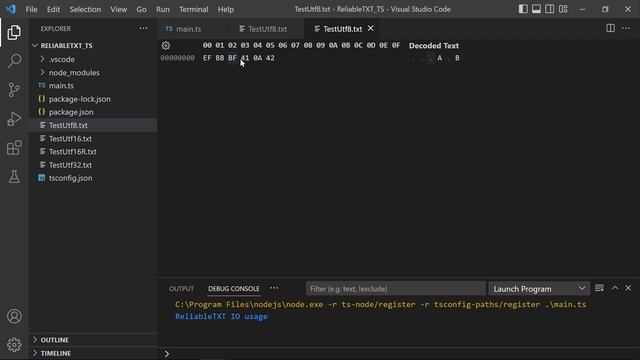Viewport: 640px width, 360px height.
Task: Close the bottom panel
Action: point(628,288)
